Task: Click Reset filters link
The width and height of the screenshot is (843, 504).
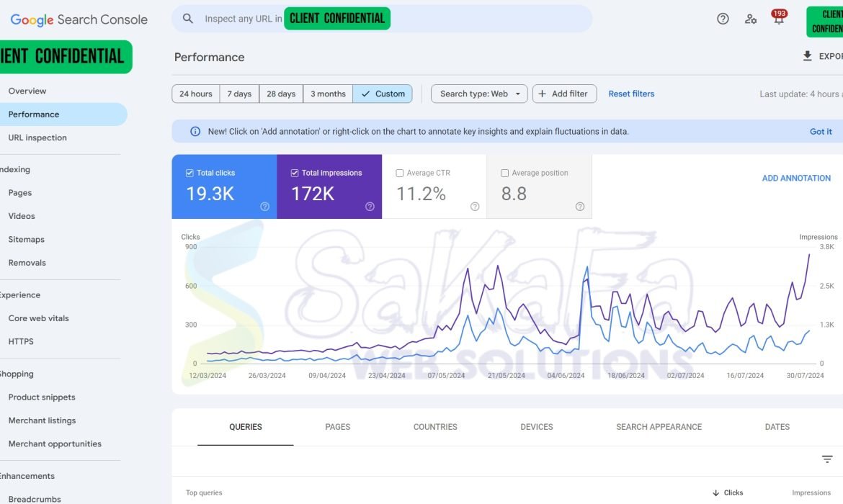Action: point(631,94)
